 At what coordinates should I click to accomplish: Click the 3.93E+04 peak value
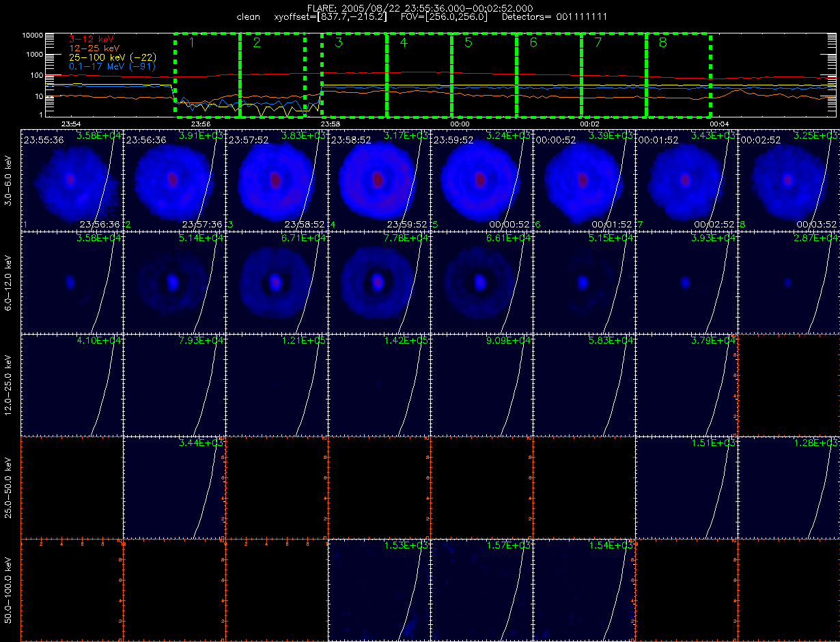point(714,238)
